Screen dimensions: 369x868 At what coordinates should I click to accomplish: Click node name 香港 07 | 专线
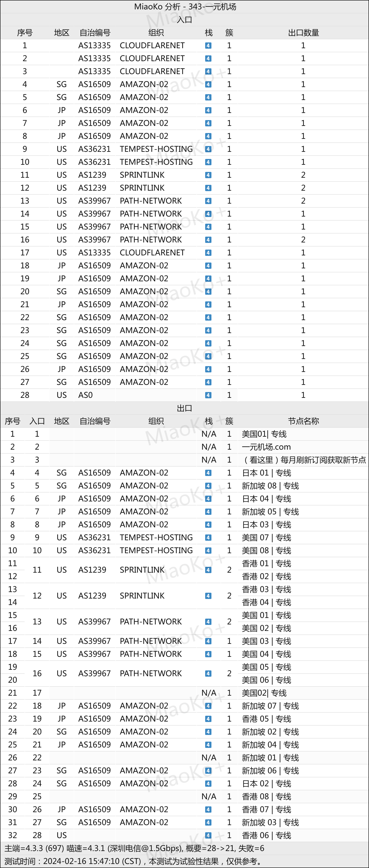pos(266,809)
